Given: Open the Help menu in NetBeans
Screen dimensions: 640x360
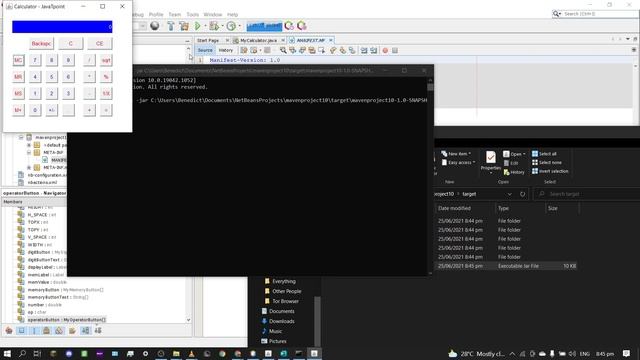Looking at the screenshot, I should (232, 14).
